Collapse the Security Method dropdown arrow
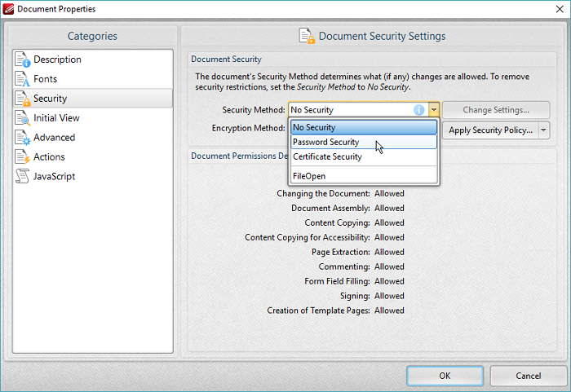 tap(434, 110)
